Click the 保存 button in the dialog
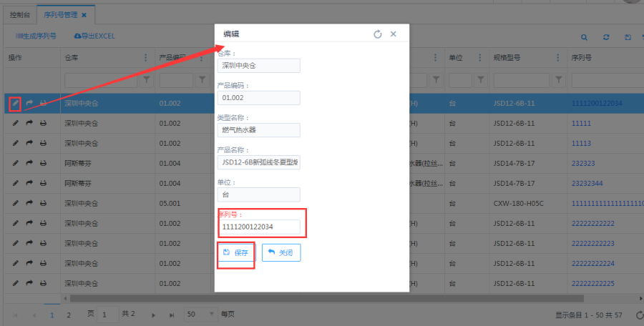This screenshot has width=644, height=326. click(235, 252)
